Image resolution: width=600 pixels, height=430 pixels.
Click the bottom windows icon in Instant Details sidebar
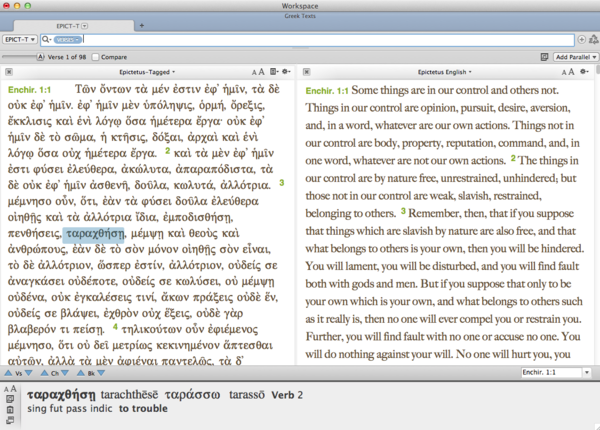(x=10, y=420)
